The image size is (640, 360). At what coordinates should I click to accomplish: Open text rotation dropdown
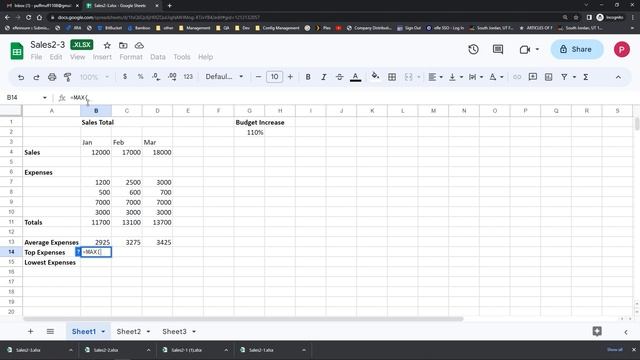pos(496,77)
